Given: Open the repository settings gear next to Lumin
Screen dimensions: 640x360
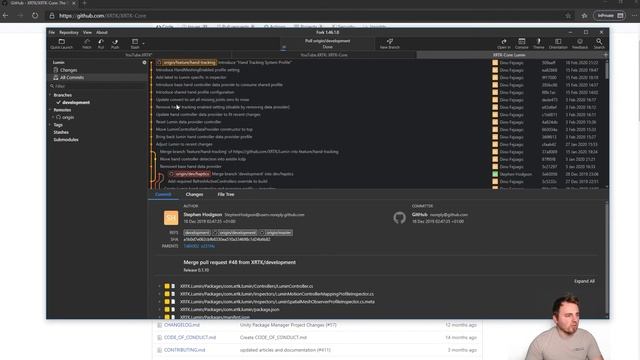Looking at the screenshot, I should (x=144, y=62).
